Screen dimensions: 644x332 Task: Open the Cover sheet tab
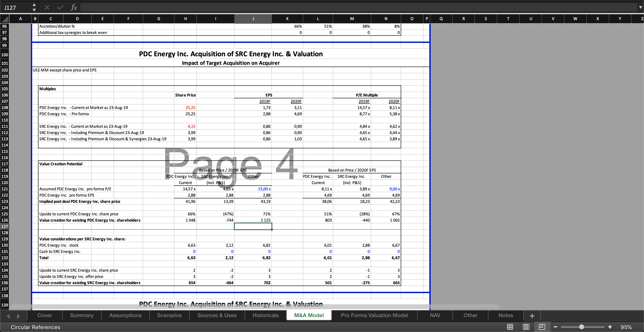[x=45, y=315]
